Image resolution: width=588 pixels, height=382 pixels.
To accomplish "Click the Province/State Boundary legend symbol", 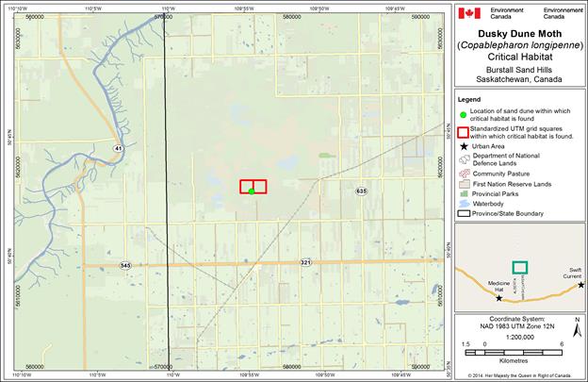I will click(463, 214).
